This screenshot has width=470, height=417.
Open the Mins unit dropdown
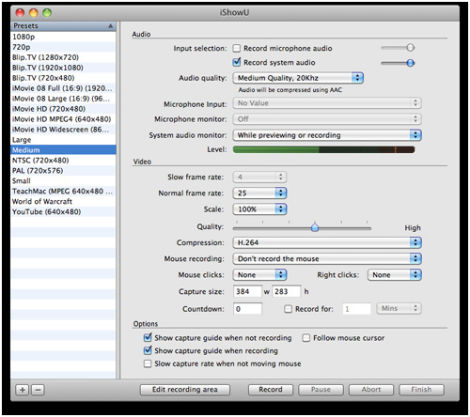click(x=399, y=308)
